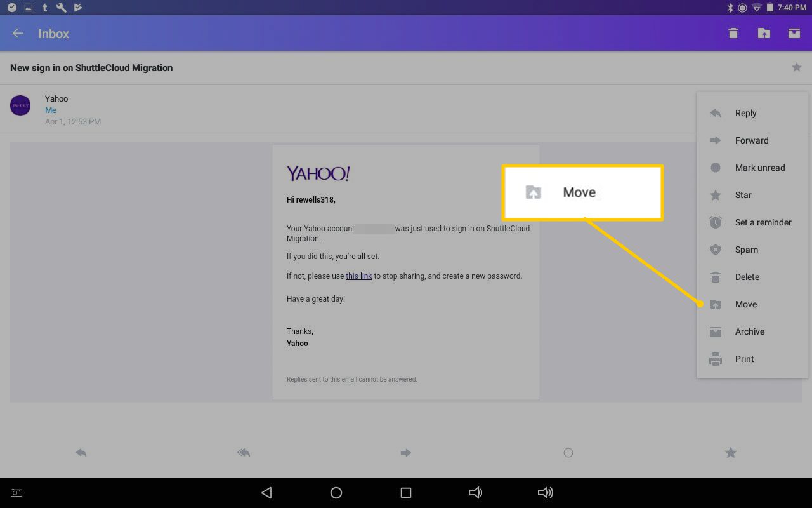
Task: Mark message as Spam from menu
Action: point(752,250)
